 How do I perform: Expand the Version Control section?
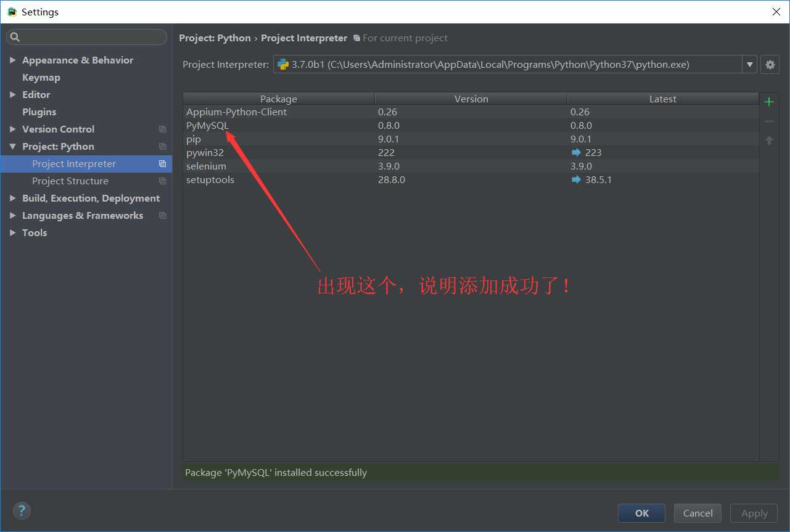12,129
